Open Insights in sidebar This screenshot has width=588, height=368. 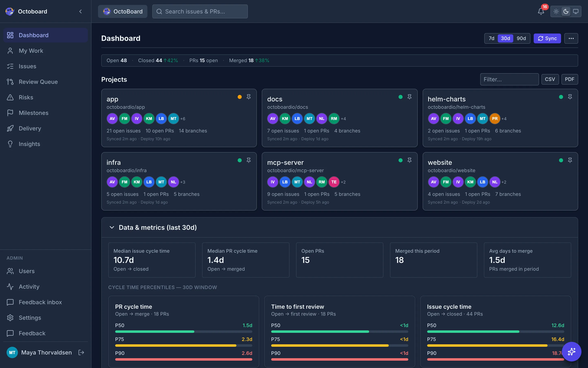point(46,144)
